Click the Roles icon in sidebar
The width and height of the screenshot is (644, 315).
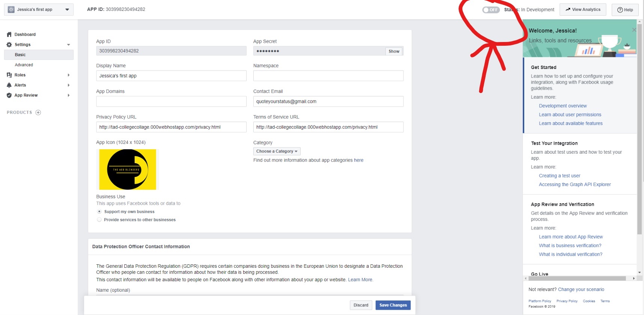(x=9, y=75)
